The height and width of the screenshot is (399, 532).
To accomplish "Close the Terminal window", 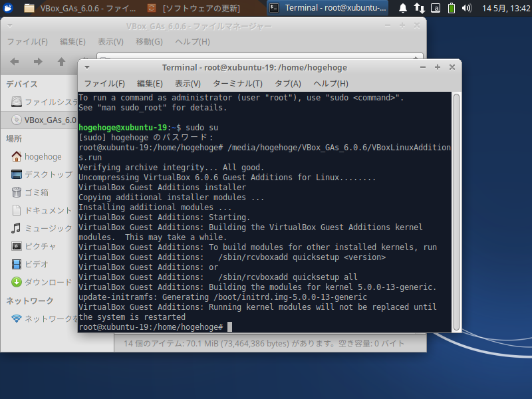I will pyautogui.click(x=452, y=67).
